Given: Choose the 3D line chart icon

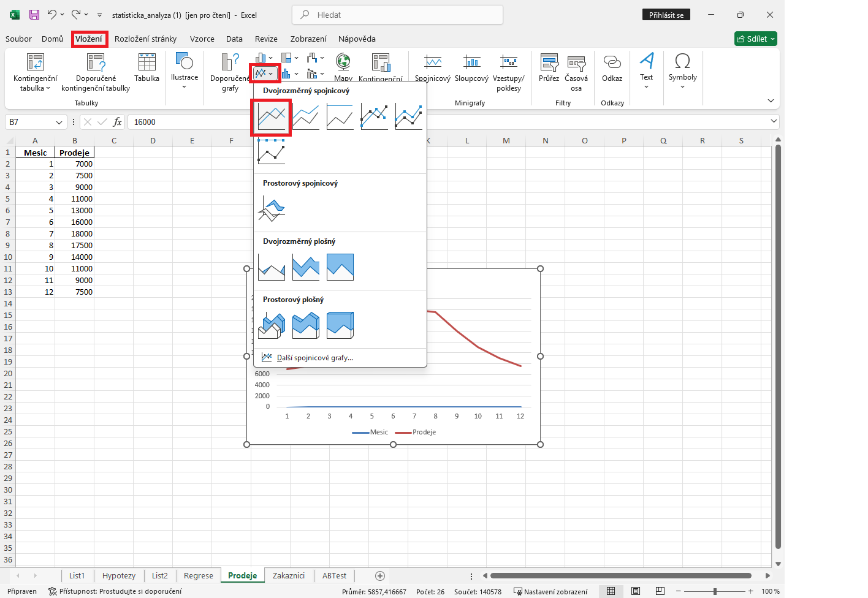Looking at the screenshot, I should click(x=271, y=208).
